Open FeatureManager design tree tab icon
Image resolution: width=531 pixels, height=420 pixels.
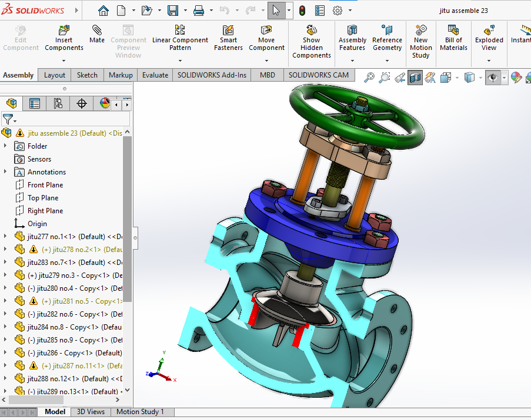pyautogui.click(x=12, y=103)
